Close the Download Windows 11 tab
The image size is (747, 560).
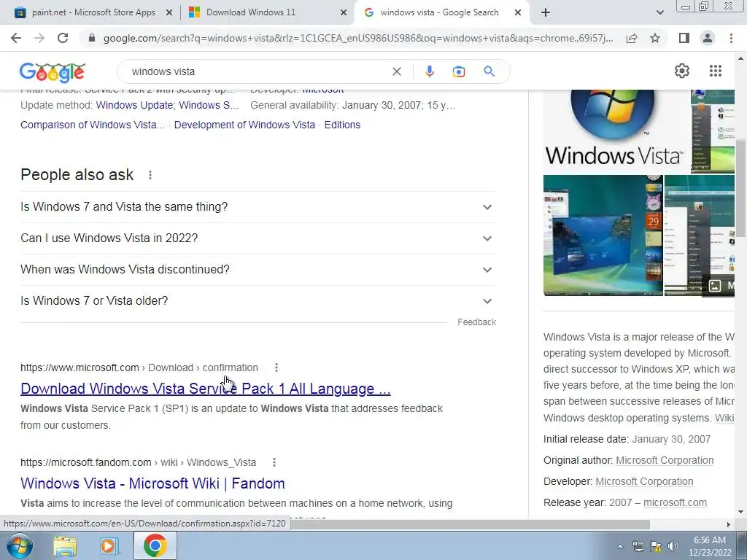344,13
